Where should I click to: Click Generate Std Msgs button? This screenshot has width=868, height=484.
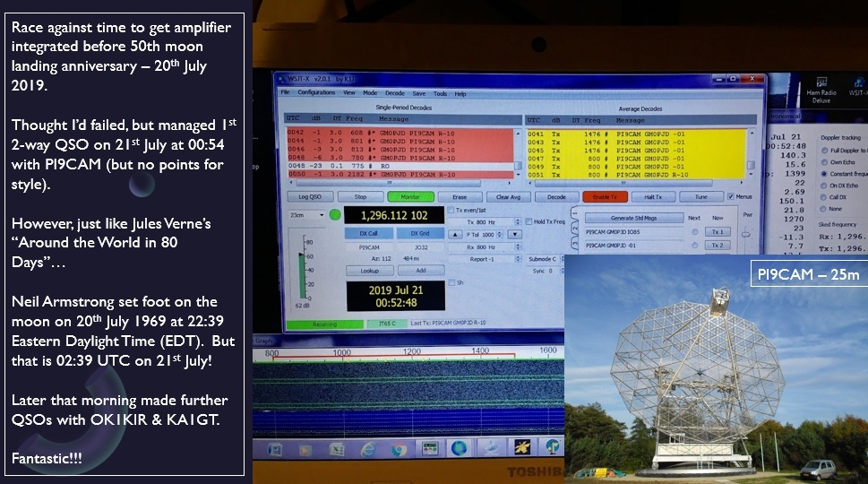[633, 218]
